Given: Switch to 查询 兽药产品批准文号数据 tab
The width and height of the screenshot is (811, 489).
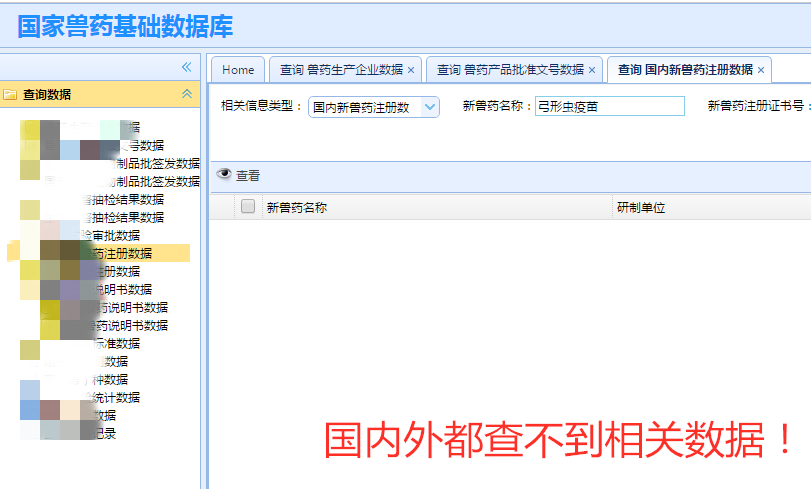Looking at the screenshot, I should tap(510, 70).
